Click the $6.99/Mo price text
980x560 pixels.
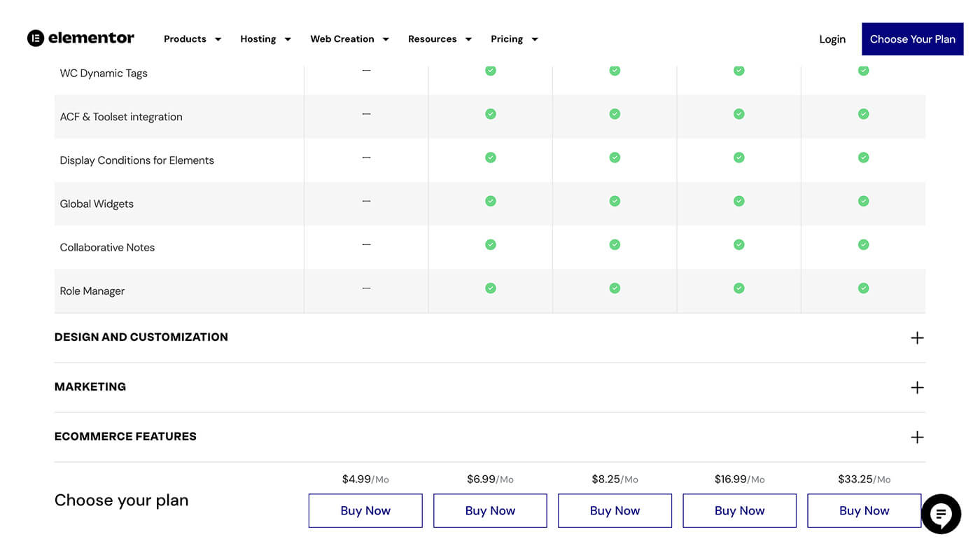tap(490, 479)
